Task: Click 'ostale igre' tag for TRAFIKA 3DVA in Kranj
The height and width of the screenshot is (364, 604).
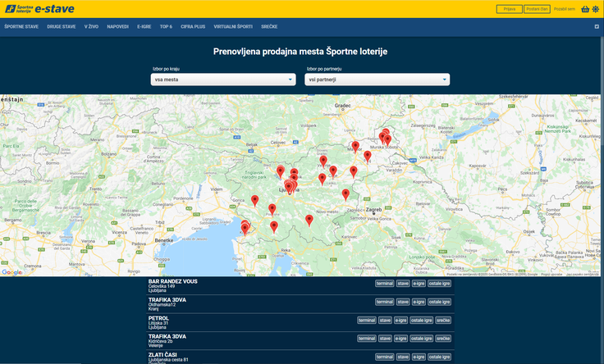Action: pos(440,302)
